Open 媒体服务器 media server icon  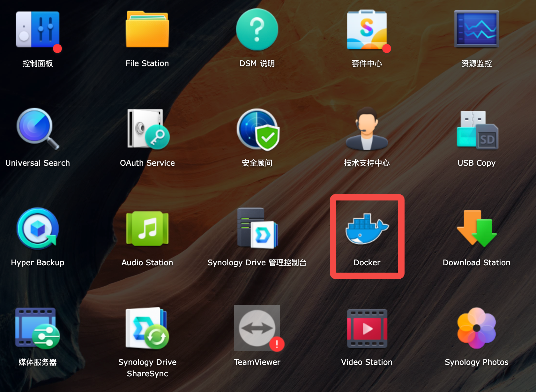(38, 328)
